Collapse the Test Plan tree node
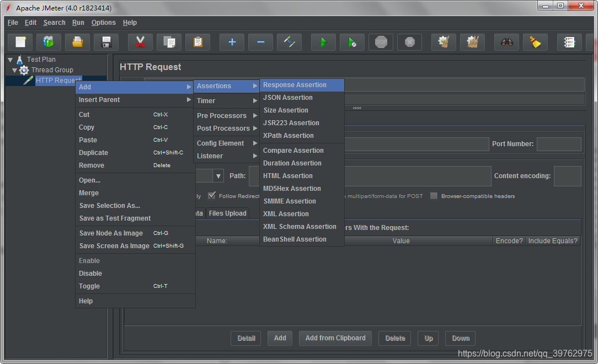Image resolution: width=598 pixels, height=364 pixels. click(10, 60)
